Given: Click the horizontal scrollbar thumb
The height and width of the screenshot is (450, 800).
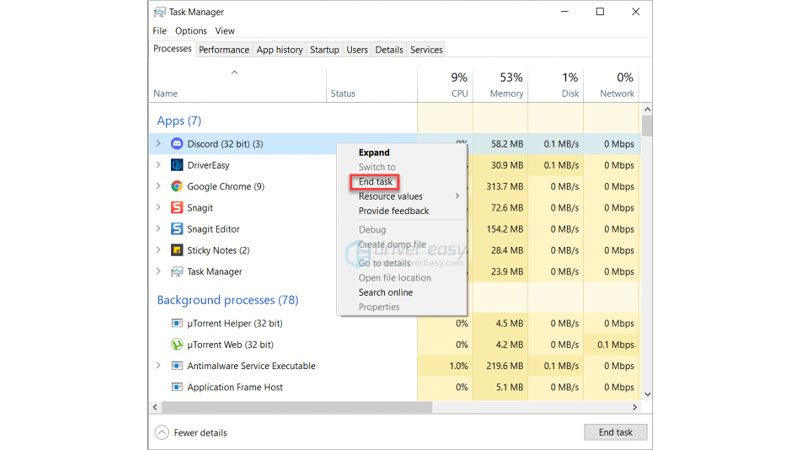Looking at the screenshot, I should [x=297, y=407].
